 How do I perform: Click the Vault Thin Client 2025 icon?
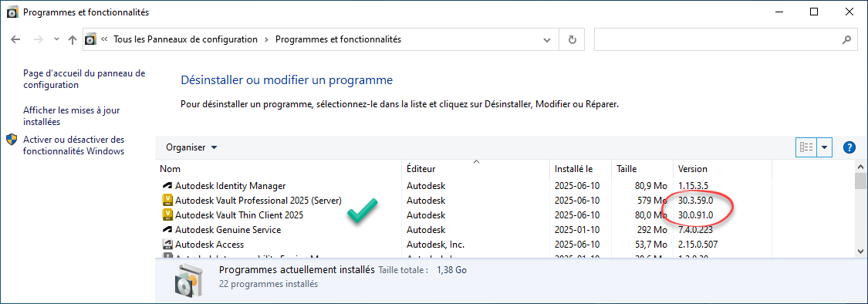point(167,214)
